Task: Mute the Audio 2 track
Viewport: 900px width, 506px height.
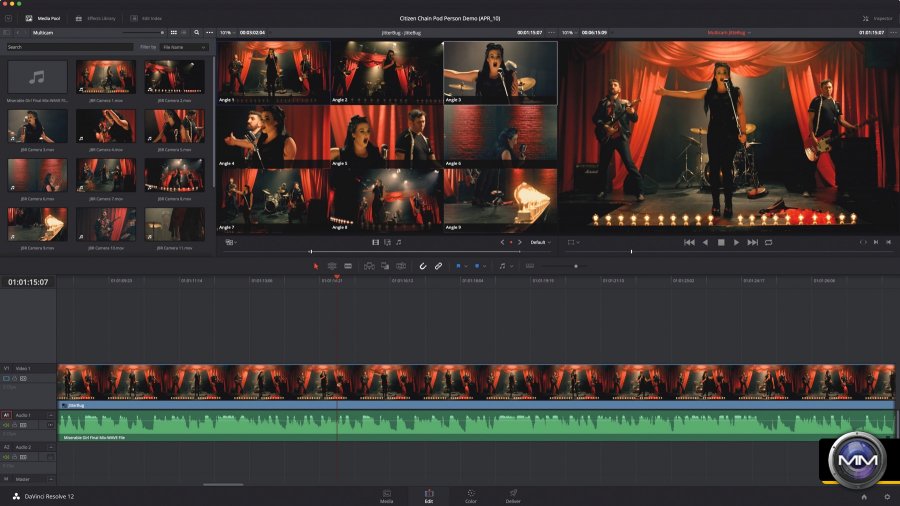Action: [x=6, y=457]
